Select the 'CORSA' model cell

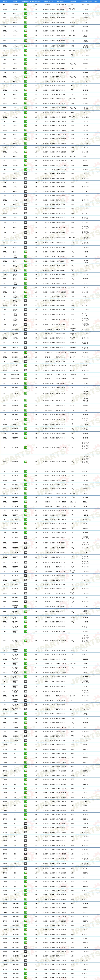tap(15, 338)
